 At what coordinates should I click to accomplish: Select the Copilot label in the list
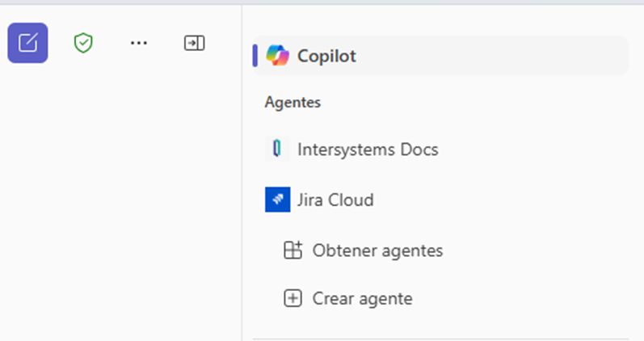[x=326, y=56]
